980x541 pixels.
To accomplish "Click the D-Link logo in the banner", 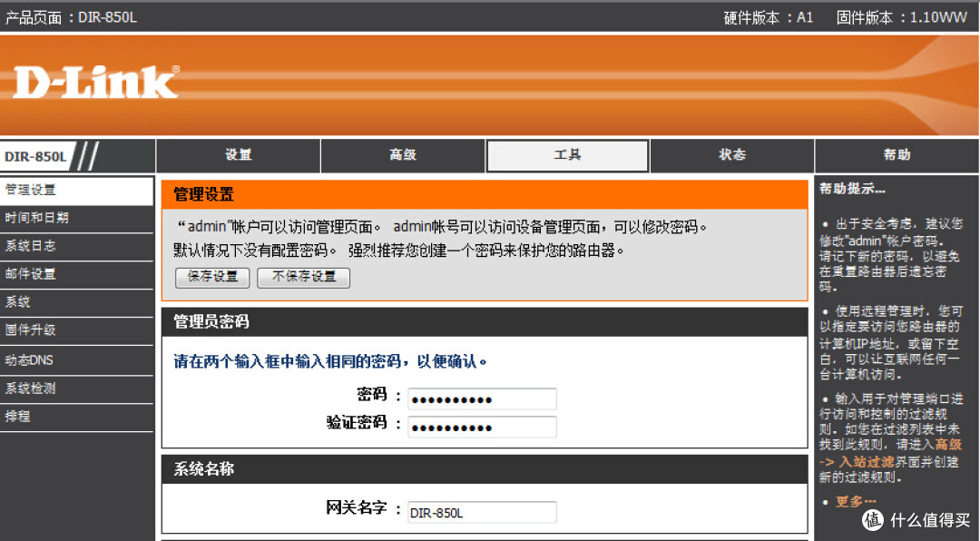I will [95, 83].
